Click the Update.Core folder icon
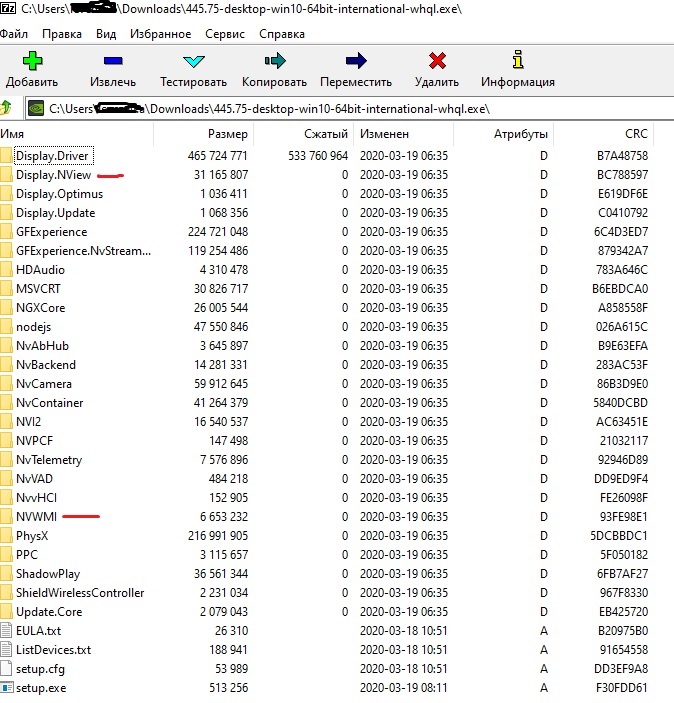Viewport: 674px width, 703px height. 6,612
